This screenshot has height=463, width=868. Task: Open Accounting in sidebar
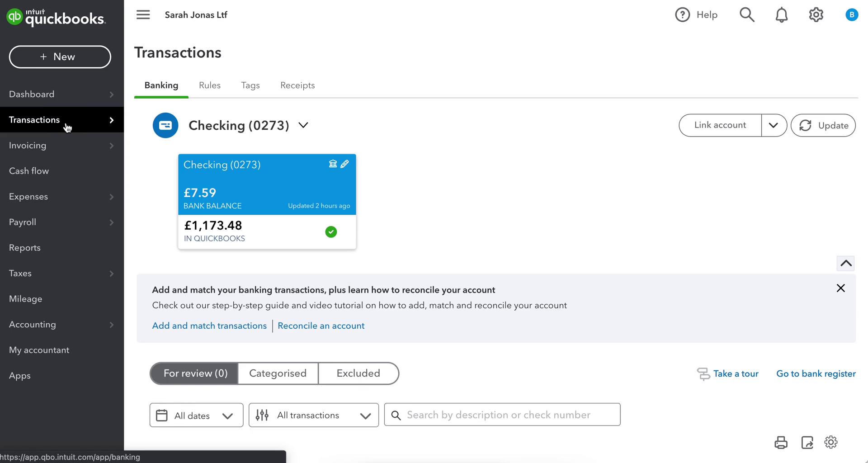33,325
